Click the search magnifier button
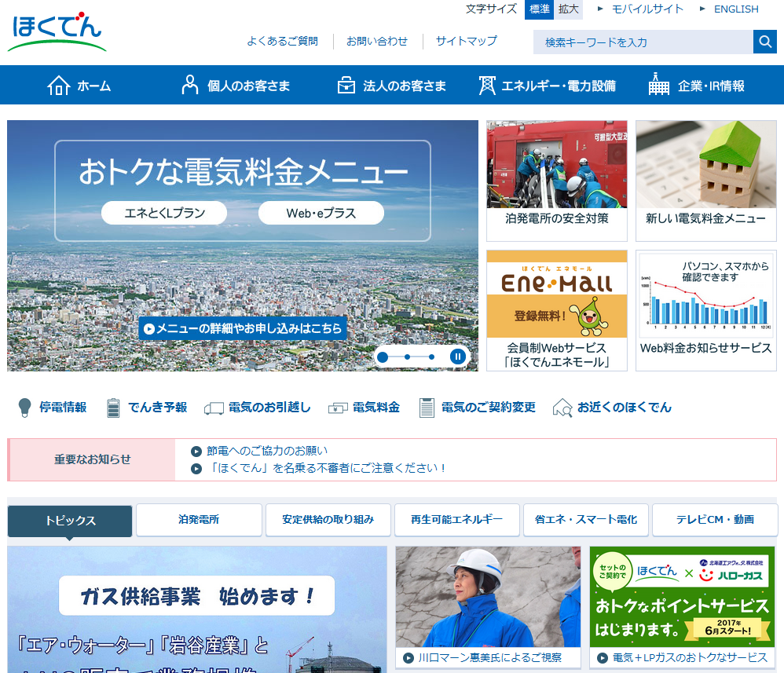 pos(764,42)
